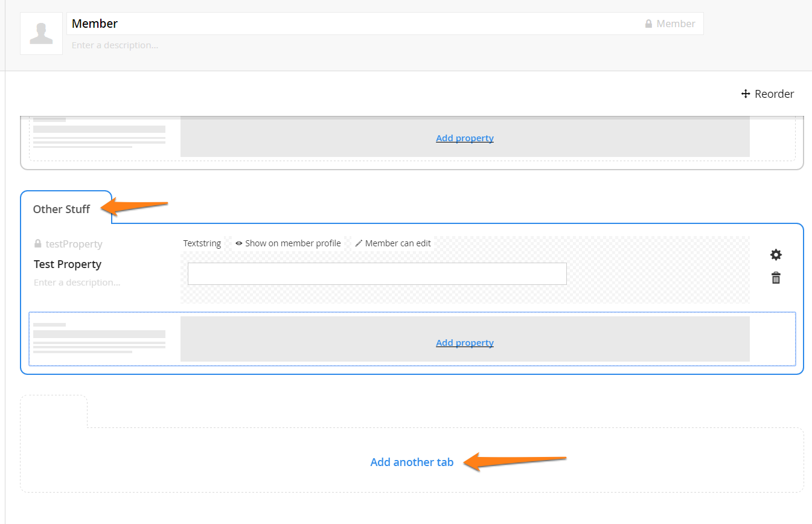Unlock the Member alias via lock icon
This screenshot has height=524, width=812.
pos(648,24)
